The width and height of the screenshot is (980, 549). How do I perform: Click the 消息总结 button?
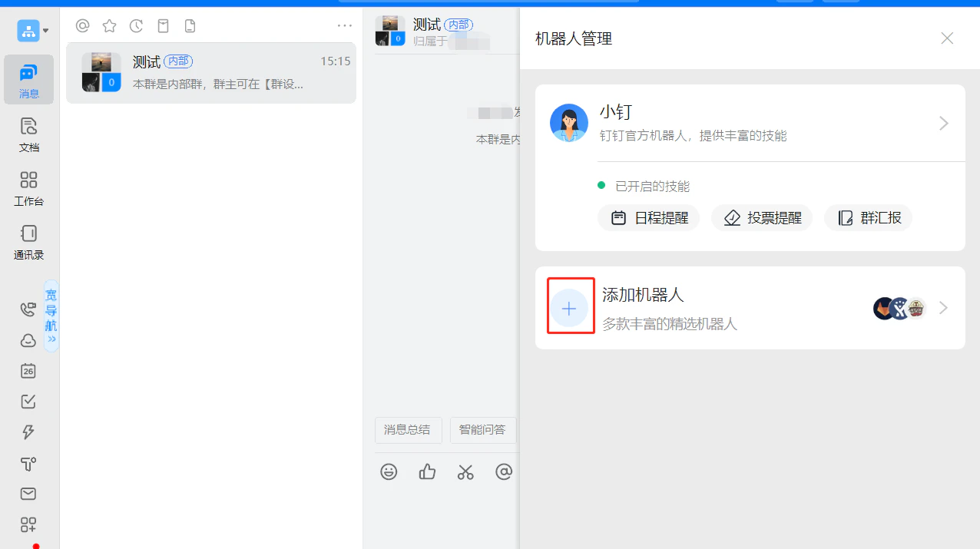[x=408, y=430]
